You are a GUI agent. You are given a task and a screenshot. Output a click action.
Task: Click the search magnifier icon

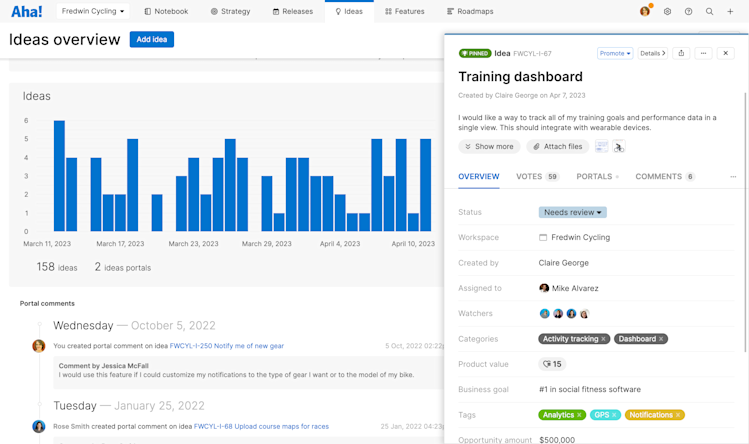(709, 11)
